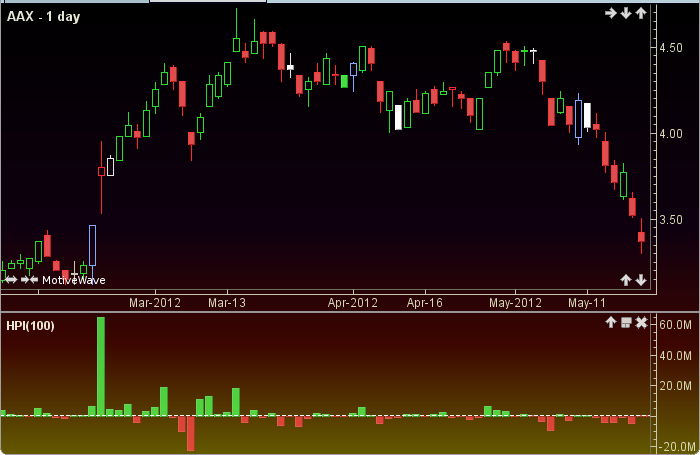Click the inward-pointing arrows icon by MotiveWave
This screenshot has width=700, height=455.
point(29,280)
